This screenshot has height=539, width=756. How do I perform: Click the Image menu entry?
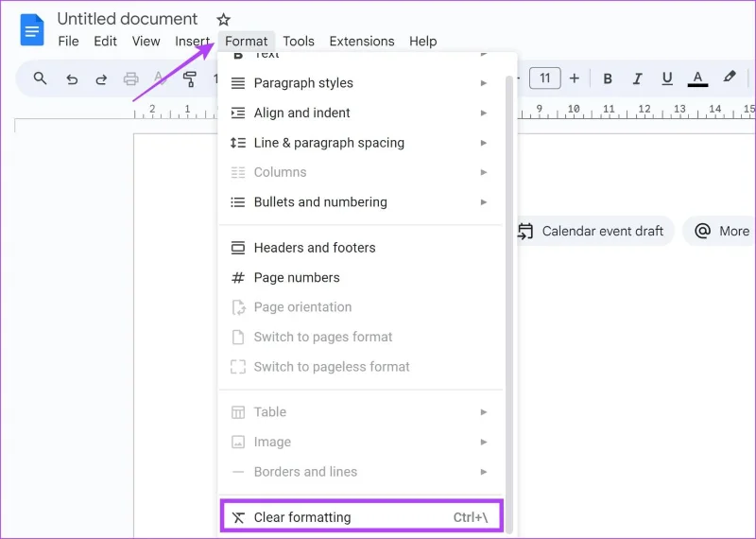tap(360, 442)
